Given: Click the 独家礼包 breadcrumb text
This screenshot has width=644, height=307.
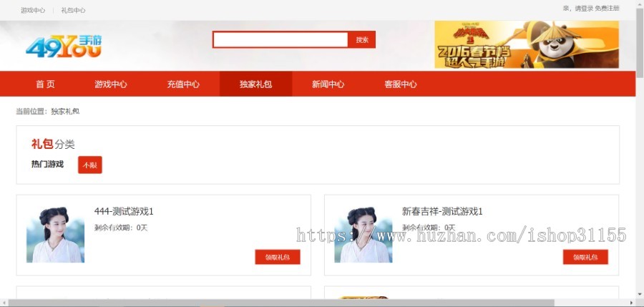Looking at the screenshot, I should point(65,112).
